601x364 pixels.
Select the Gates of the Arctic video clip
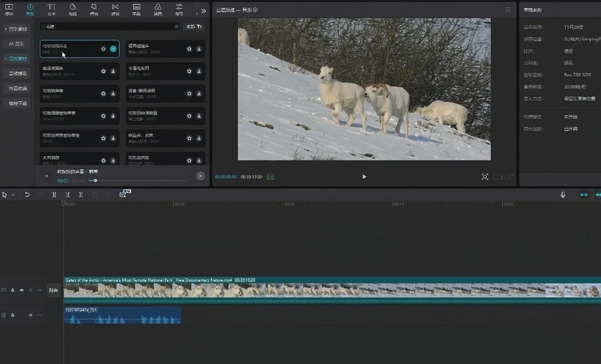coord(332,290)
